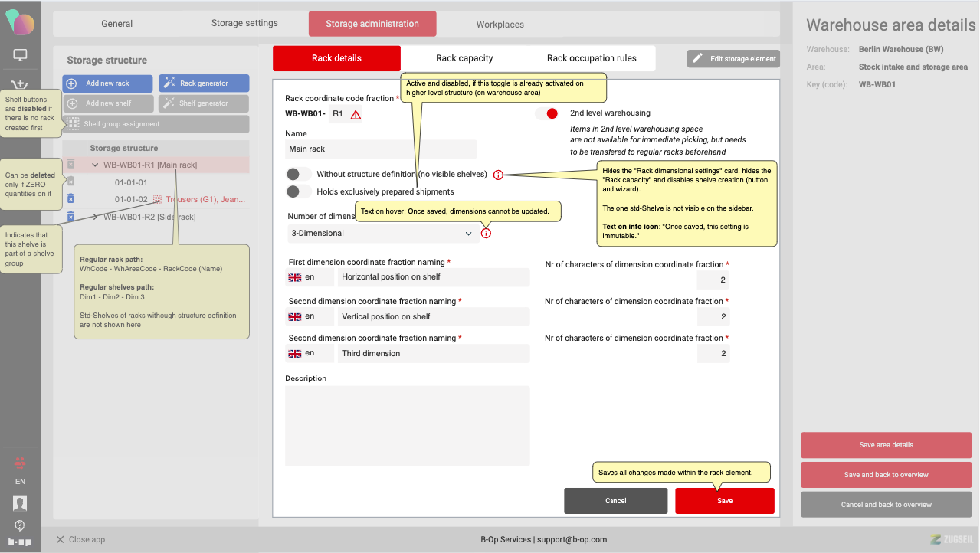Enable Without structure definition toggle
The width and height of the screenshot is (980, 553).
click(298, 175)
